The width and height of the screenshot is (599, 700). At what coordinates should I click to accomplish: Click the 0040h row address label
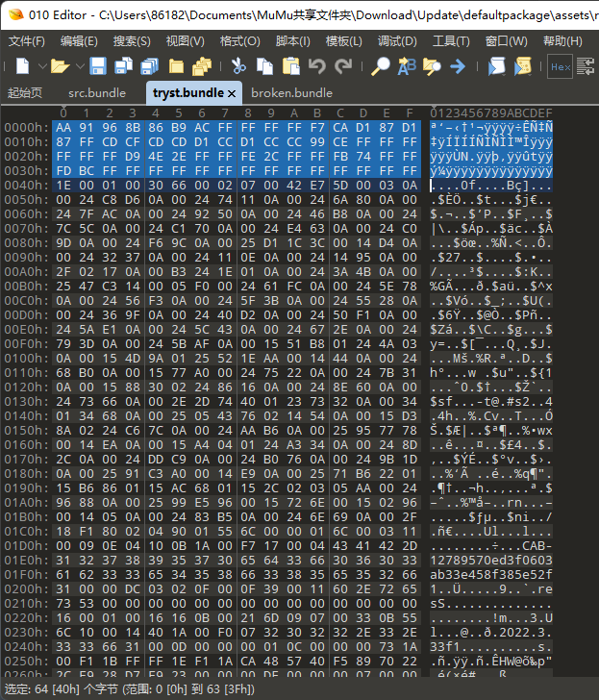(26, 186)
